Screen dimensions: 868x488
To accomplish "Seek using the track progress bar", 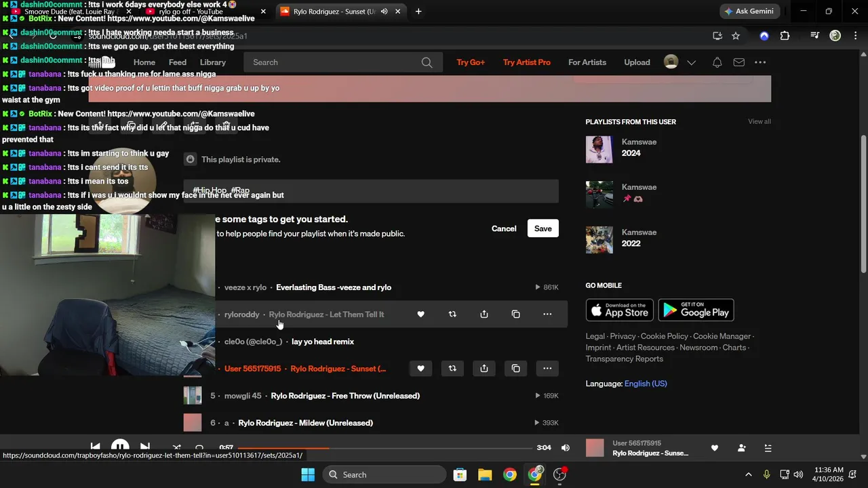I will point(384,448).
